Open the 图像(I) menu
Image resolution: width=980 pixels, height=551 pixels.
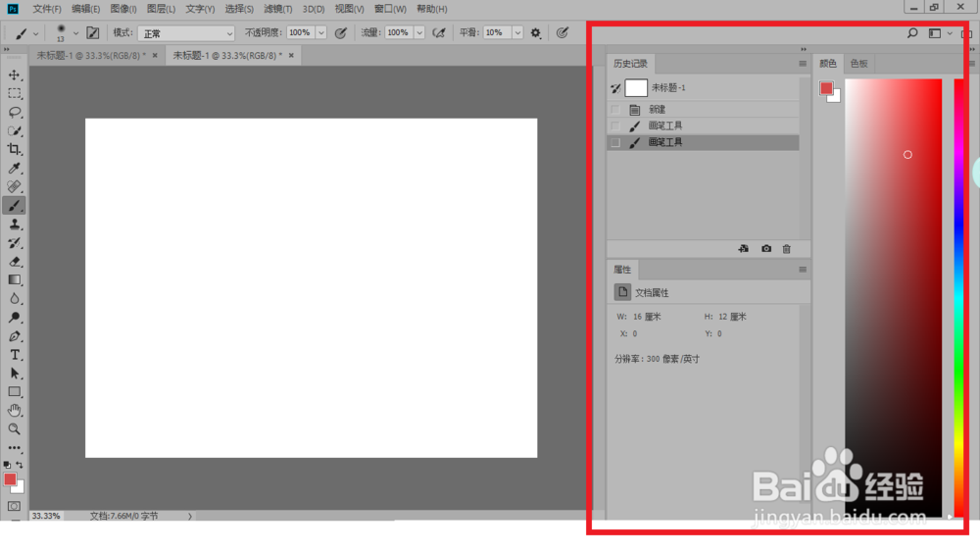click(x=123, y=9)
